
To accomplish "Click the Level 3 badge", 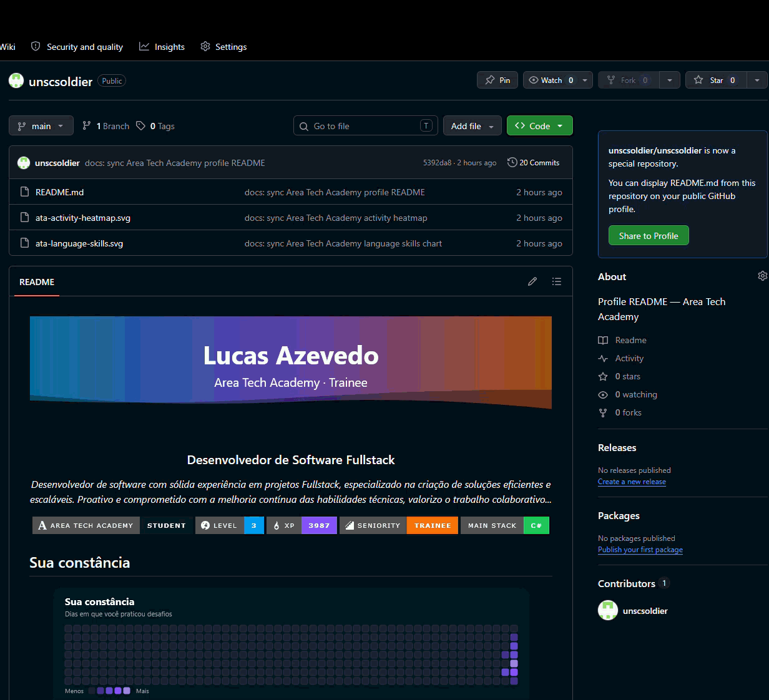I will click(x=230, y=525).
